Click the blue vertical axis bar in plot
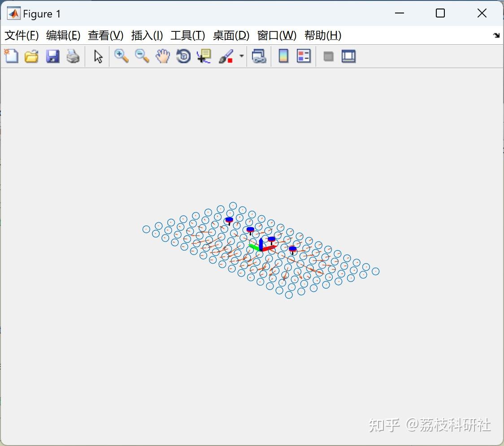The height and width of the screenshot is (446, 504). (x=261, y=244)
